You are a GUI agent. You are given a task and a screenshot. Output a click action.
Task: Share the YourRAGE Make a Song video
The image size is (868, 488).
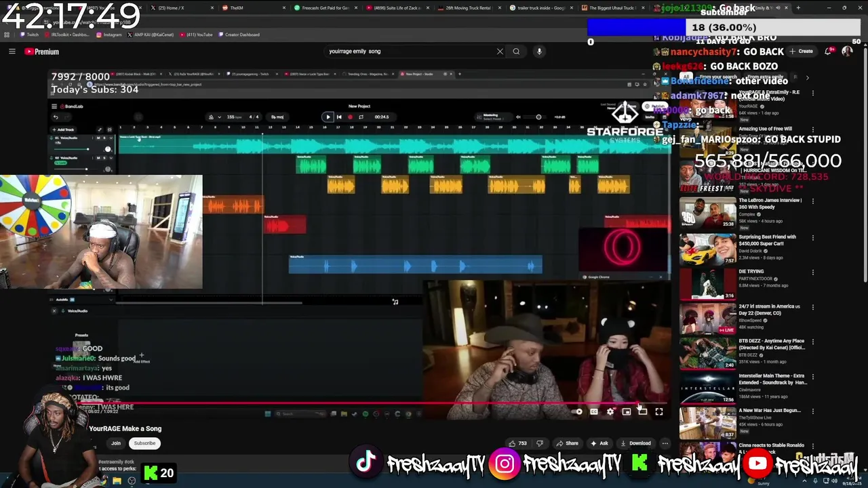[x=568, y=443]
